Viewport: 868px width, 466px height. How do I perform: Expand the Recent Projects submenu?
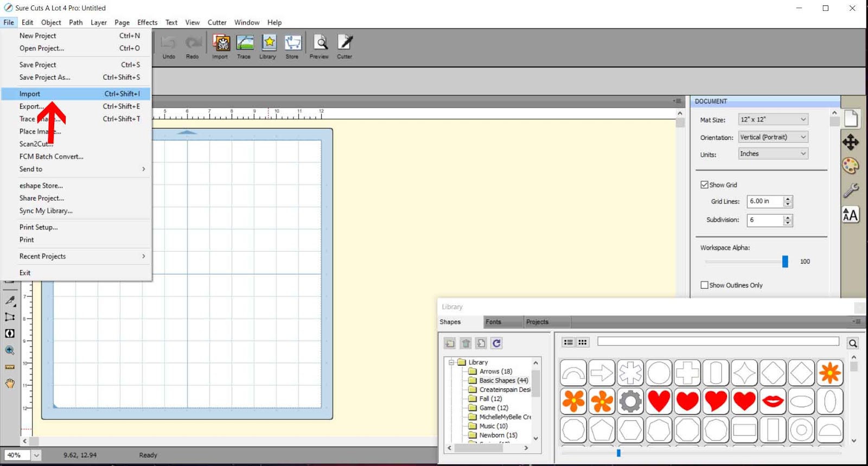coord(76,256)
